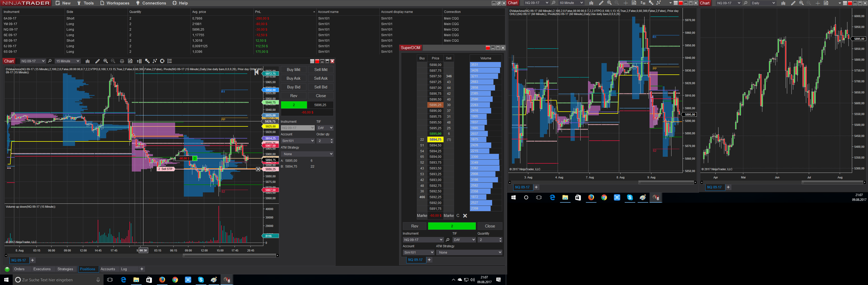This screenshot has width=868, height=285.
Task: Open the Workspaces menu
Action: tap(115, 3)
